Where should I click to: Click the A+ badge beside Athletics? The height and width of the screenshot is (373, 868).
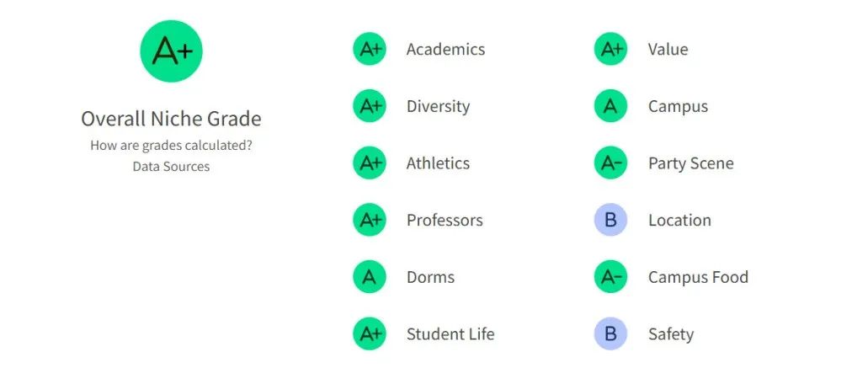370,163
